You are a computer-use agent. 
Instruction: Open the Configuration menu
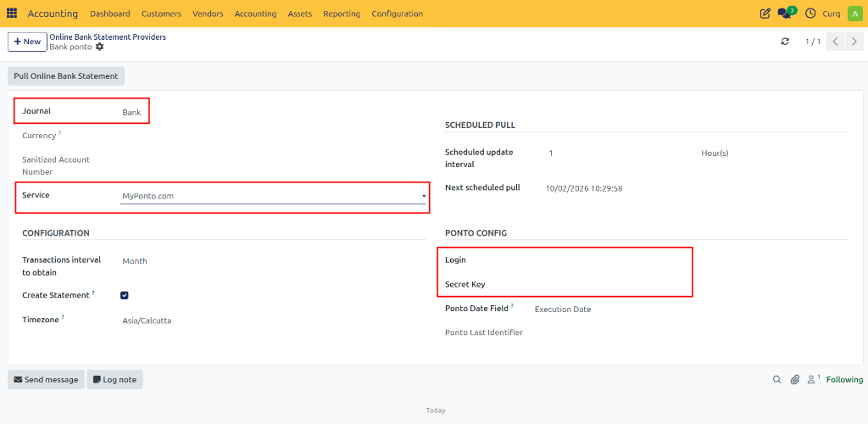(397, 14)
